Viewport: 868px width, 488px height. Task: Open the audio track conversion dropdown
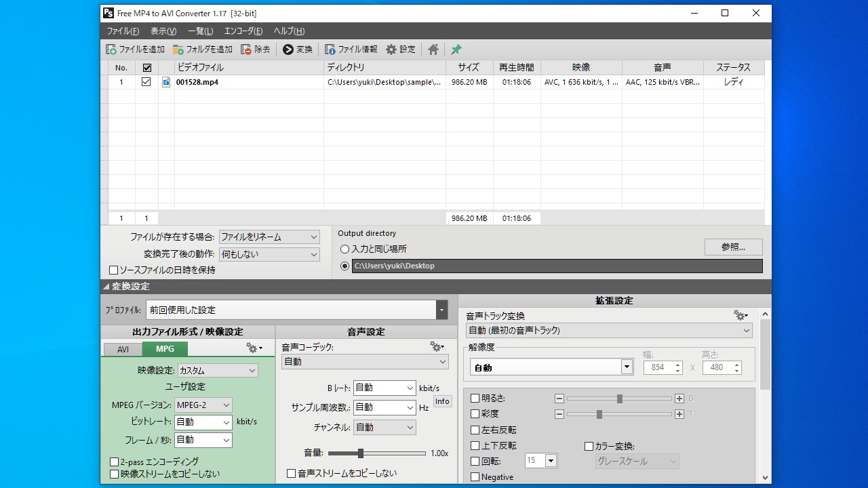tap(609, 331)
